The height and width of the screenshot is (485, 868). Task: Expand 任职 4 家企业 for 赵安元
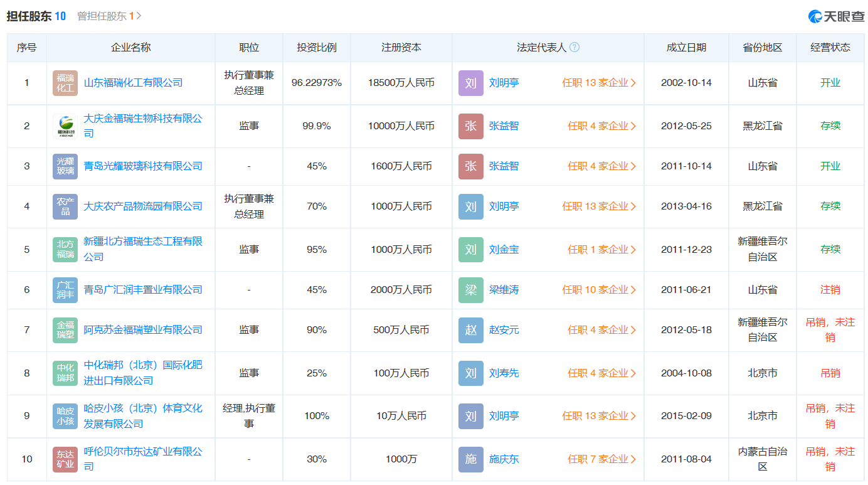pyautogui.click(x=602, y=330)
